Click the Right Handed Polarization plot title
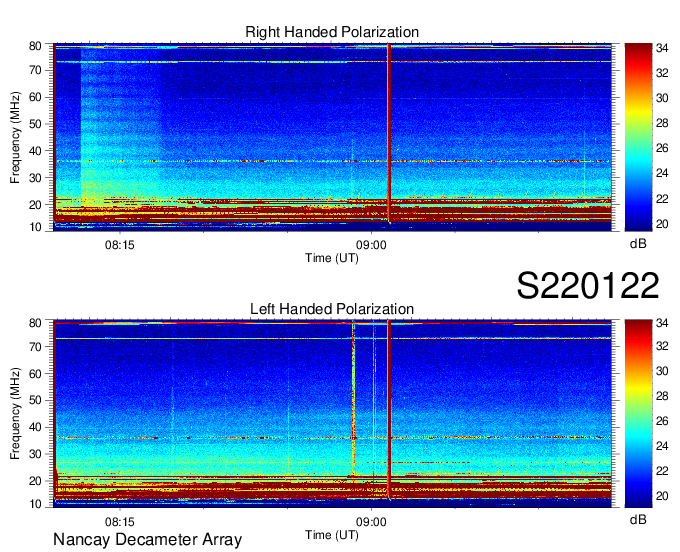The height and width of the screenshot is (552, 680). coord(332,32)
